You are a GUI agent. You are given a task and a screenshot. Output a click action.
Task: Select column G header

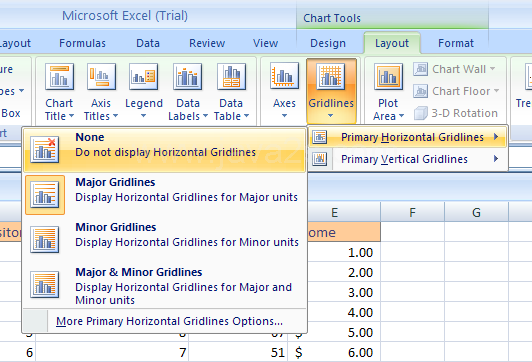click(x=476, y=212)
